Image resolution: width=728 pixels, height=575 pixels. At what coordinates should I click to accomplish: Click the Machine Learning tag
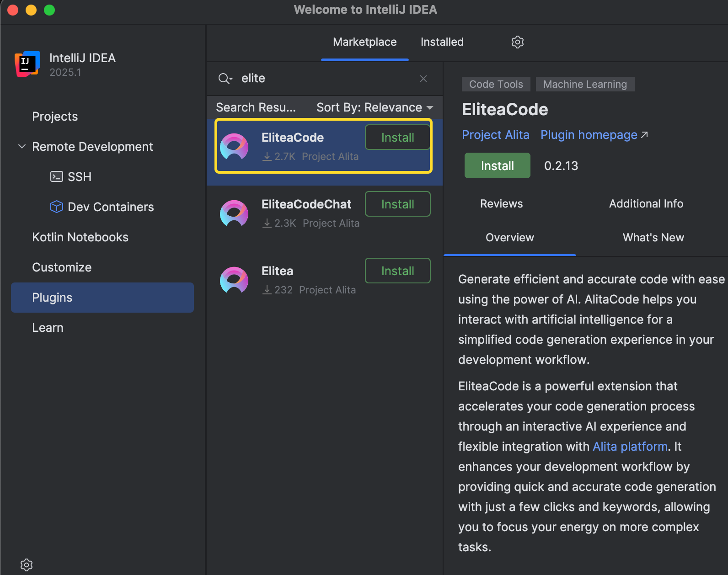[x=585, y=84]
